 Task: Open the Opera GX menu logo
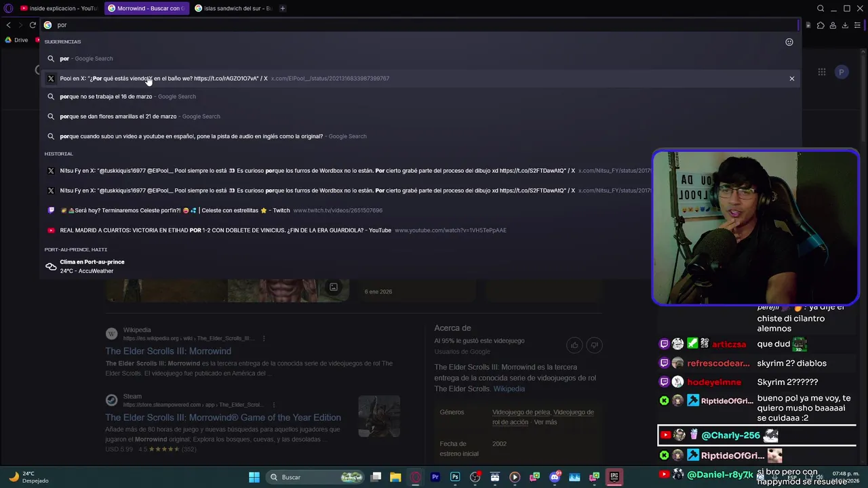coord(7,8)
